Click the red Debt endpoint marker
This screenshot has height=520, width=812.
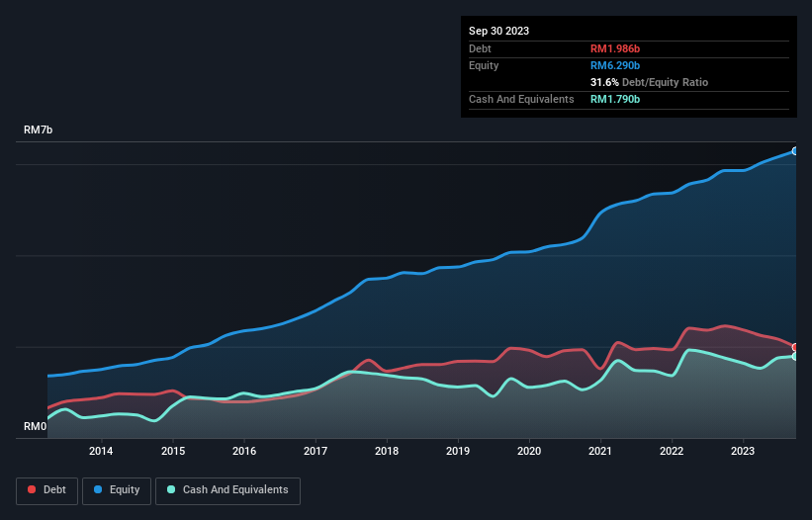coord(795,347)
